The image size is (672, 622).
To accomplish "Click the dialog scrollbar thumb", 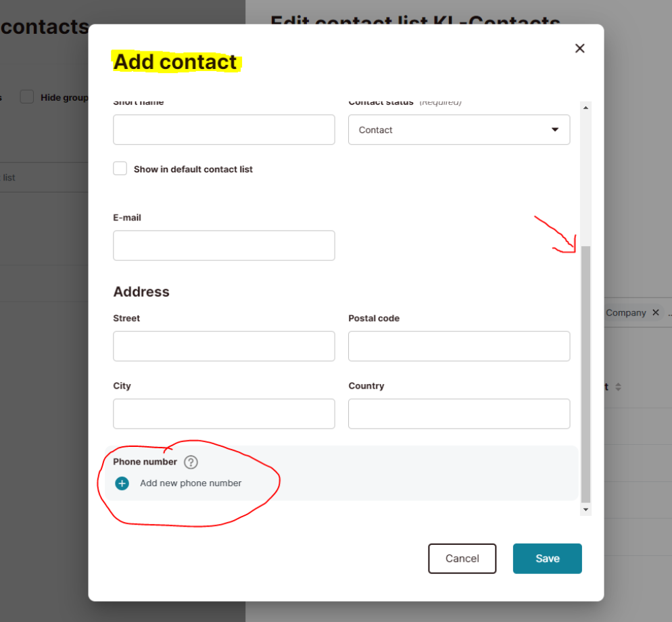I will coord(585,374).
